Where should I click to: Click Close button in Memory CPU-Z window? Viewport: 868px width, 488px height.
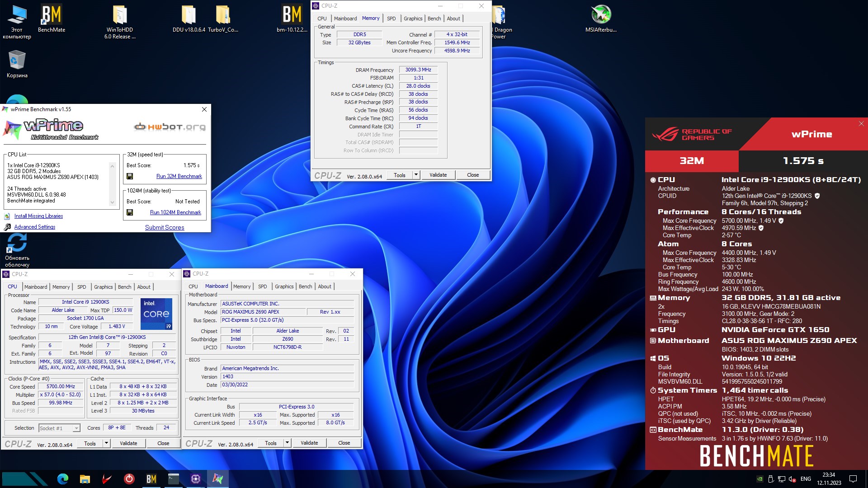[473, 175]
